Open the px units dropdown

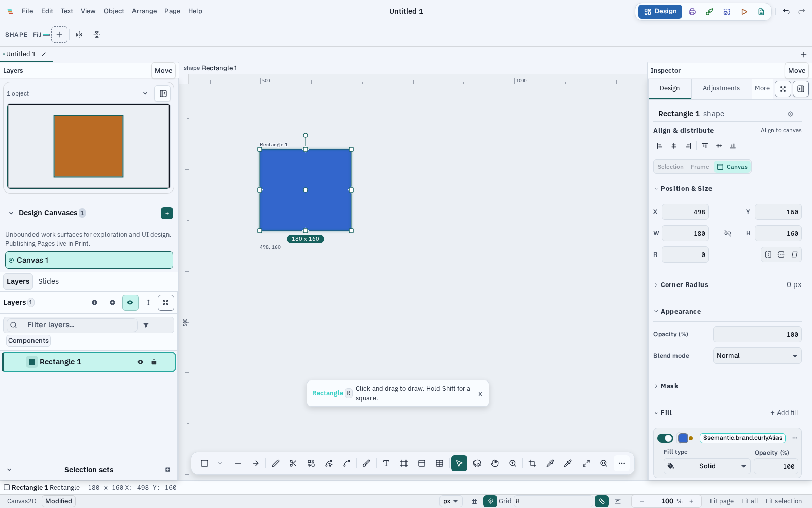click(x=451, y=501)
